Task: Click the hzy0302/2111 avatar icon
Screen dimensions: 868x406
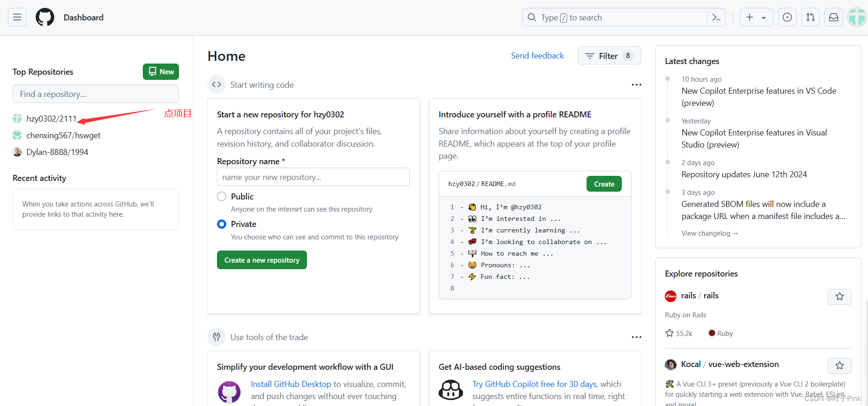Action: pyautogui.click(x=17, y=118)
